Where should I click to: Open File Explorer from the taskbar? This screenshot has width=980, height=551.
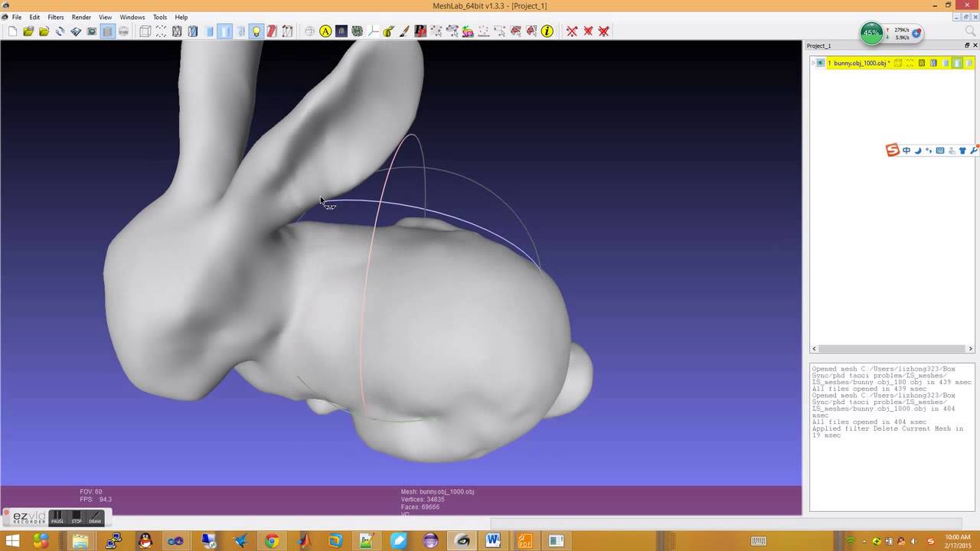pyautogui.click(x=80, y=541)
